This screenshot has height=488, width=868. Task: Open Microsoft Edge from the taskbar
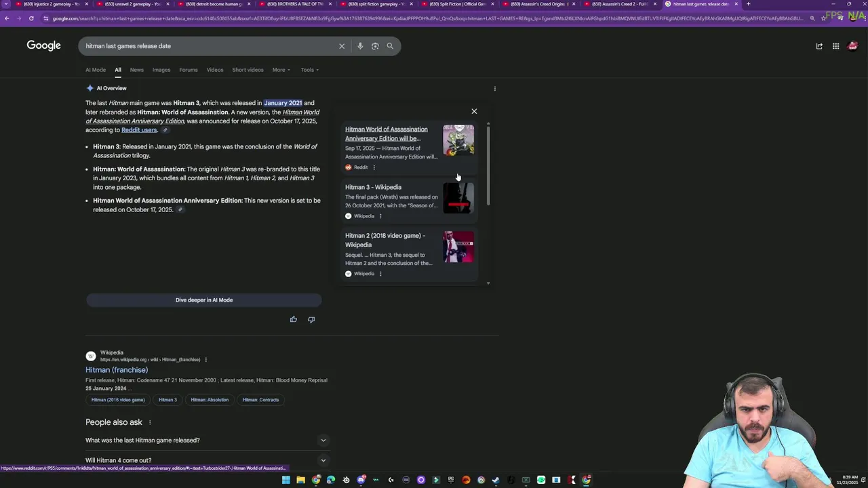click(x=331, y=480)
